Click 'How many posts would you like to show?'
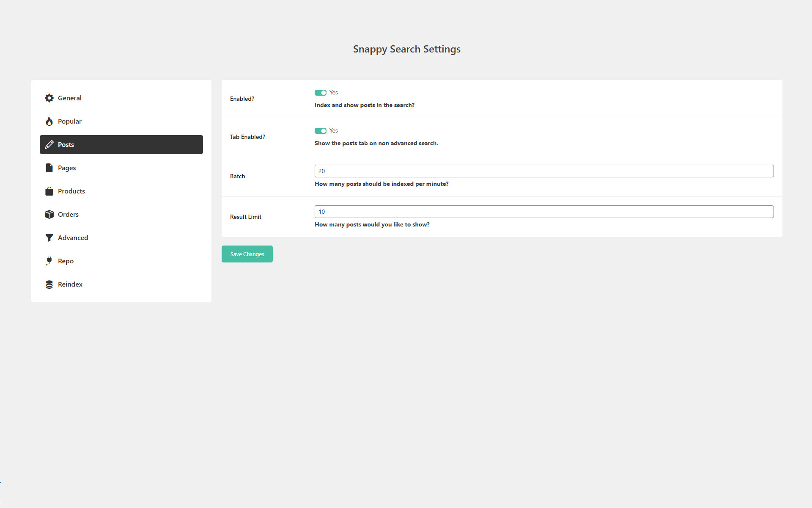The image size is (812, 508). tap(372, 224)
